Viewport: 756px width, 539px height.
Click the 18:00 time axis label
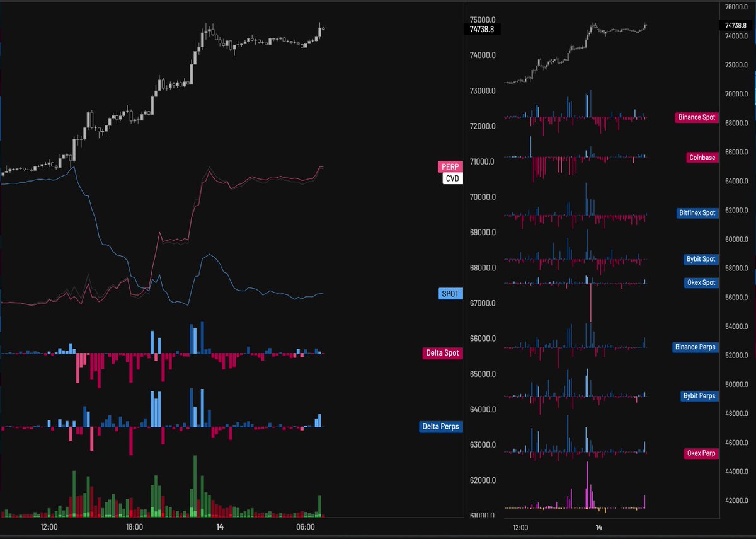(x=134, y=526)
